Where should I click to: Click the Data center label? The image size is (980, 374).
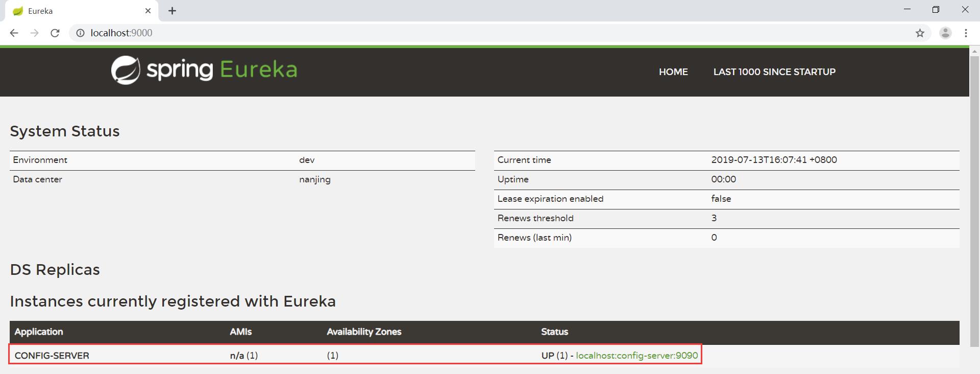[38, 179]
